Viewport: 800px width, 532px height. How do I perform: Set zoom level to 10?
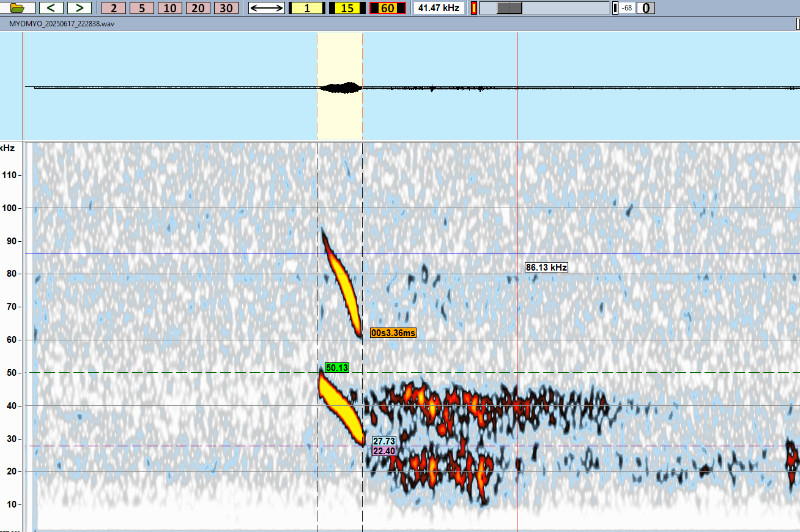[x=170, y=8]
